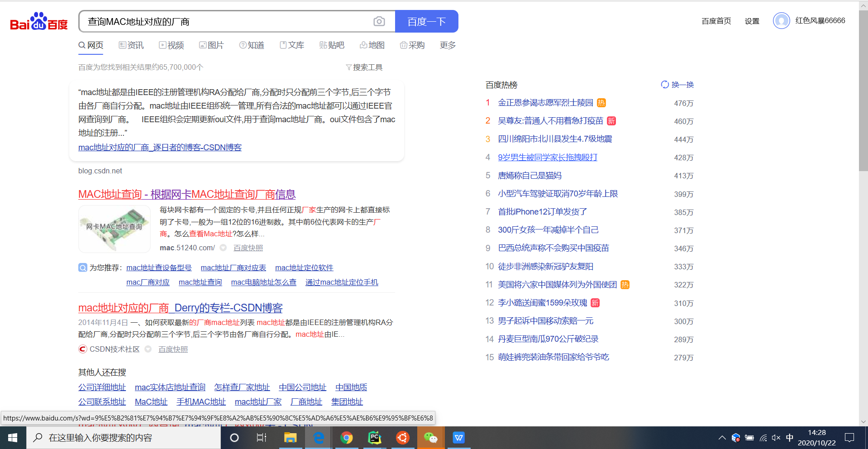Click the network tray icon

[x=763, y=438]
